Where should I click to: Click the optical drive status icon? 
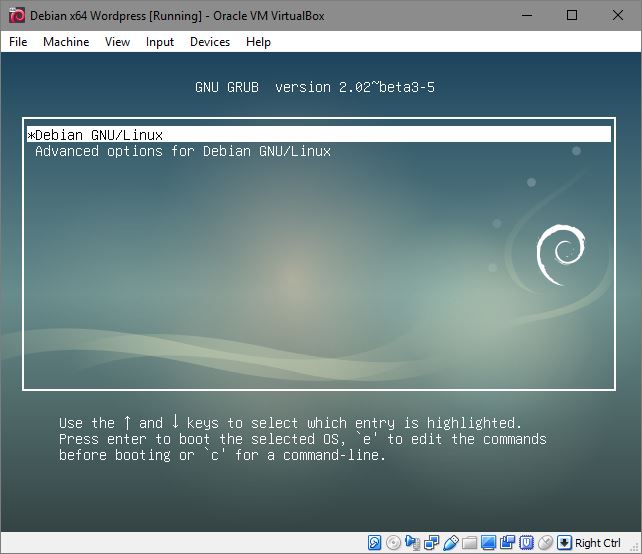[x=393, y=543]
